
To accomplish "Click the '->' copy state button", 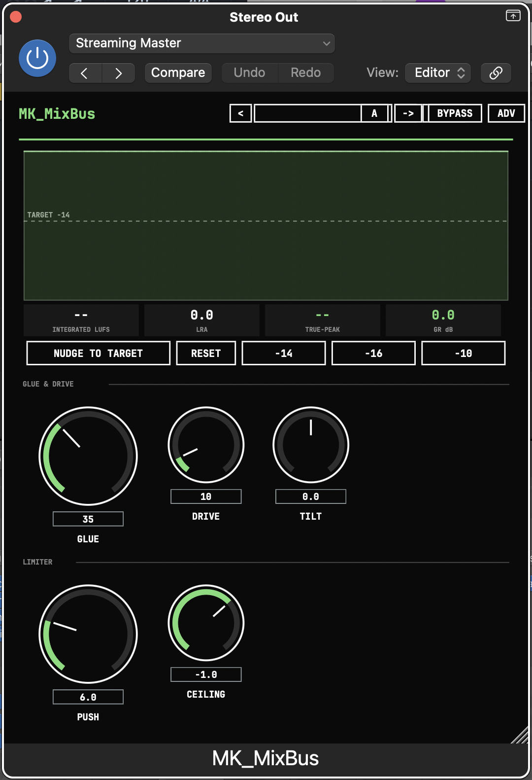I will 408,113.
